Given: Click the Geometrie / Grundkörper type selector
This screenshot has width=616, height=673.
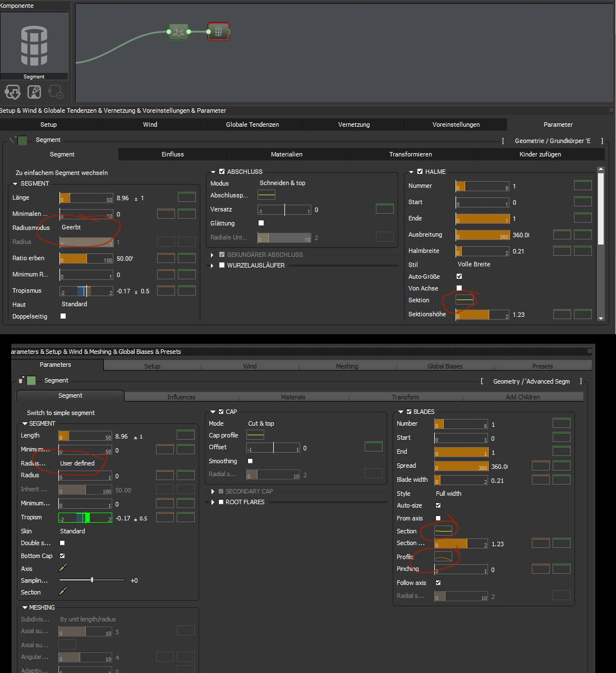Looking at the screenshot, I should [x=553, y=141].
